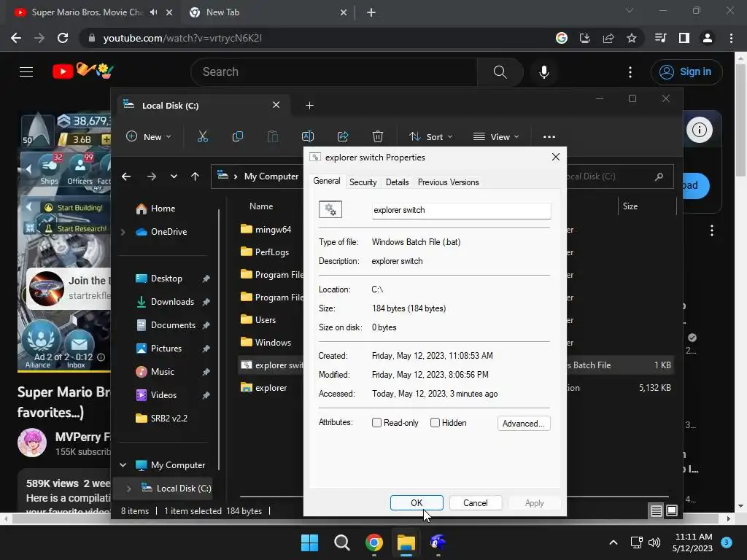Select the Windows folder in file list
Screen dimensions: 747x560
point(273,343)
